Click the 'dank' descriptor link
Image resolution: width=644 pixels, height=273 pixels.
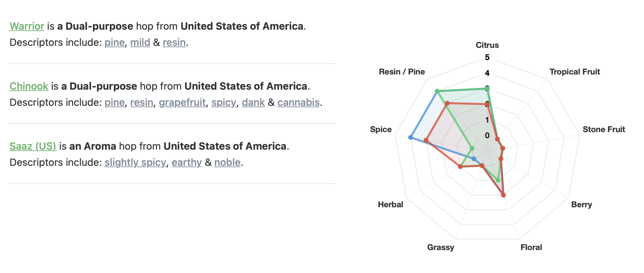(x=253, y=102)
